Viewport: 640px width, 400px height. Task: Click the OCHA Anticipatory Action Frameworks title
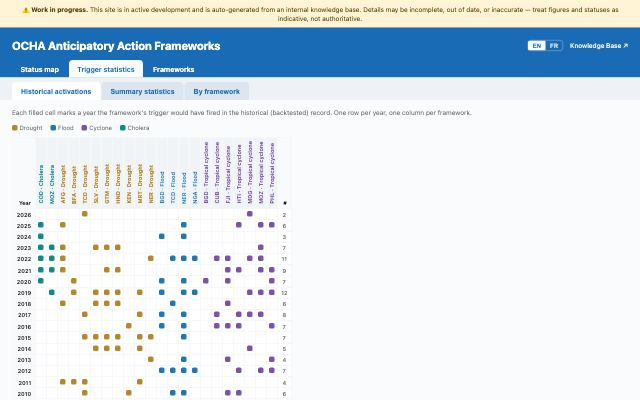(116, 46)
